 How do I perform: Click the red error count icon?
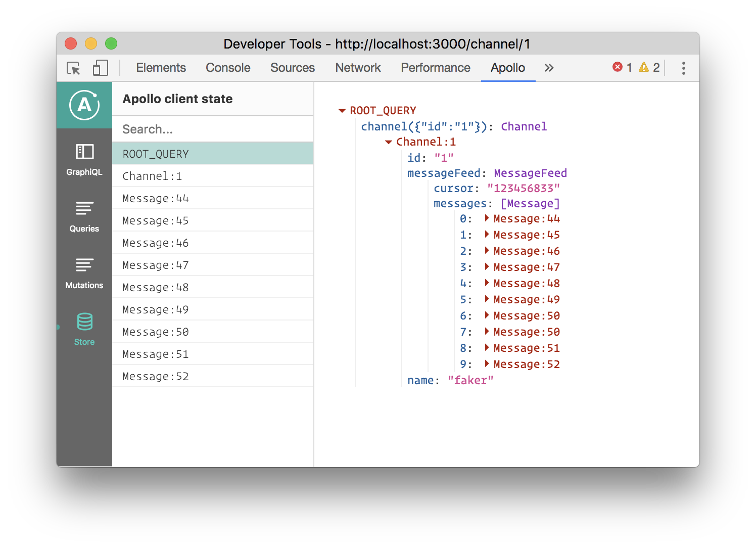pyautogui.click(x=618, y=67)
